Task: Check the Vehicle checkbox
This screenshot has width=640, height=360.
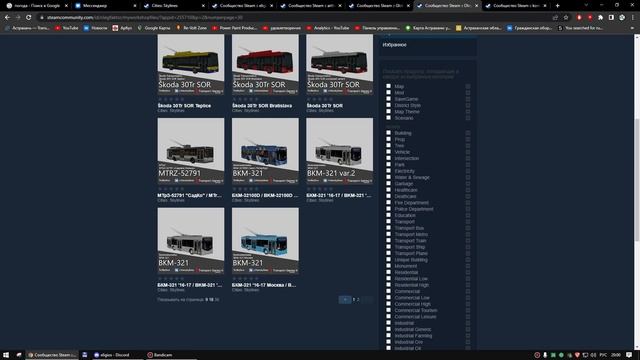Action: point(389,151)
